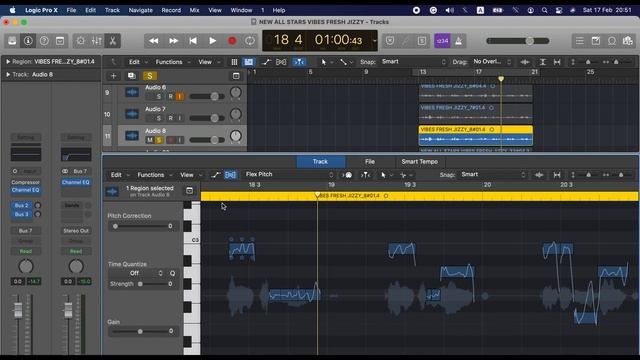Screen dimensions: 640x360
Task: Open the Tracks Snap Smart dropdown
Action: click(413, 62)
